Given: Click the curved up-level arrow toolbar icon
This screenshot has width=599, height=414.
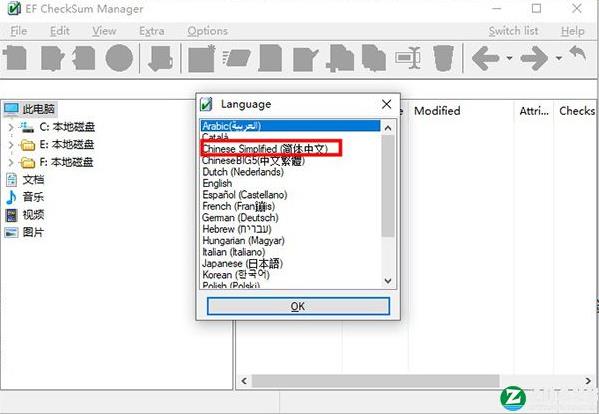Looking at the screenshot, I should 578,53.
